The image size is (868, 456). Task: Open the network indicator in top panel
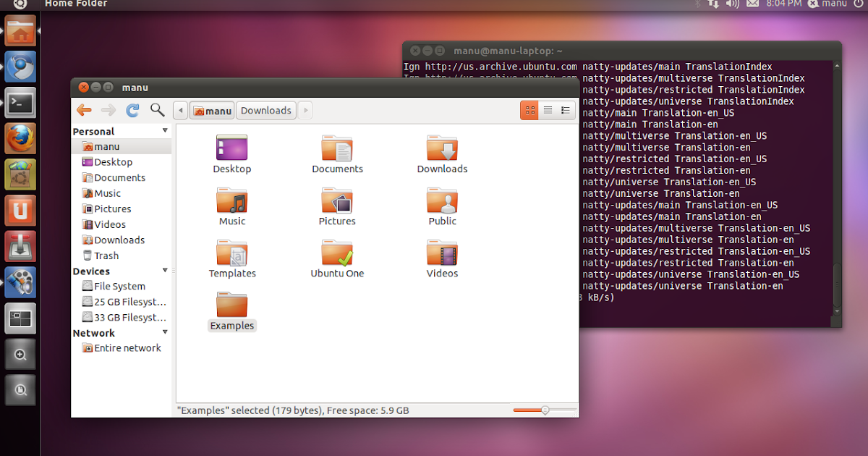point(713,4)
